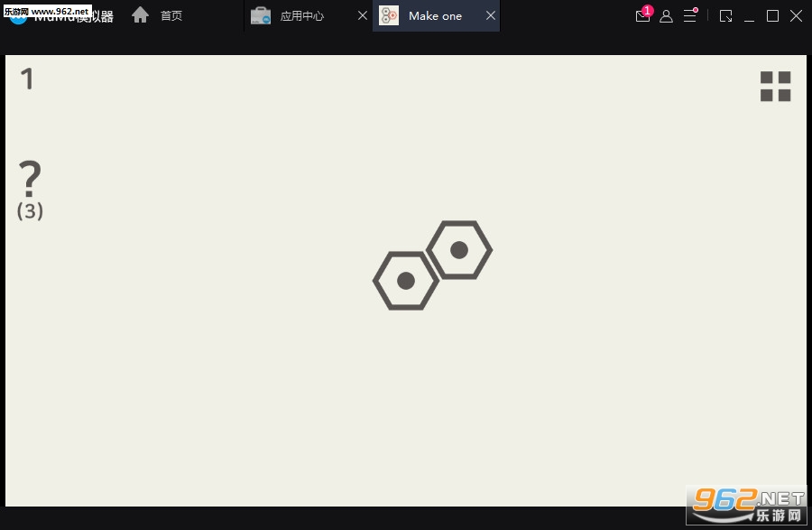Tap the question mark hint button

[30, 179]
